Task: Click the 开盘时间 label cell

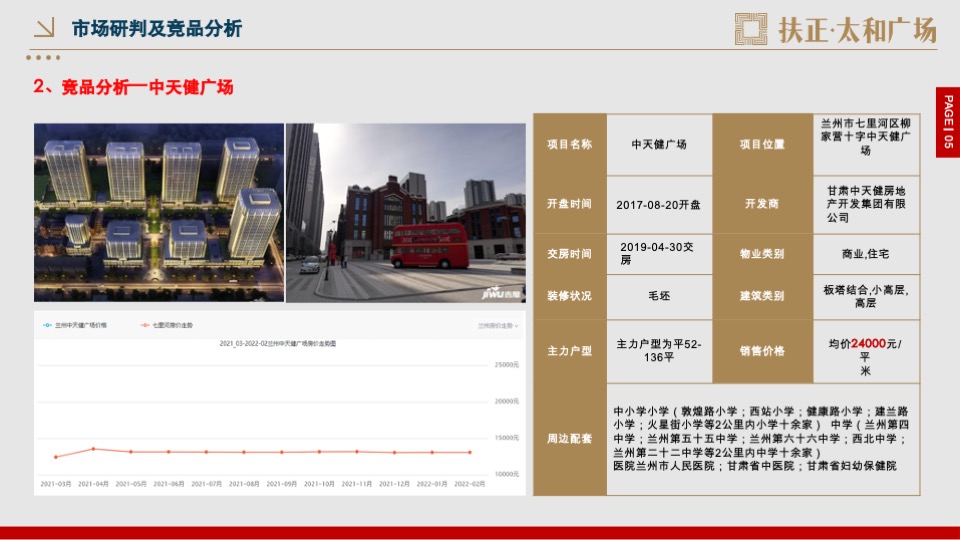Action: [570, 204]
